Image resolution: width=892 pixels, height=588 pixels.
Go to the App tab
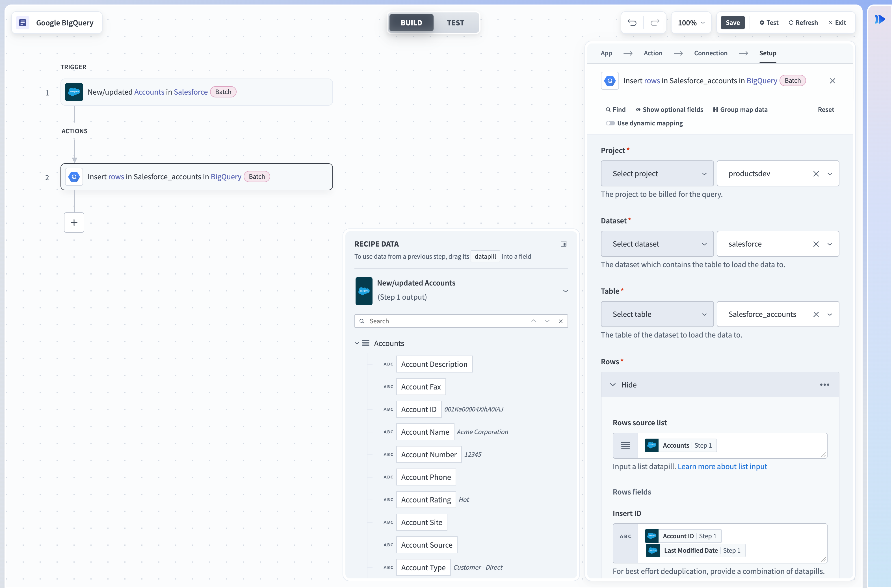tap(607, 53)
